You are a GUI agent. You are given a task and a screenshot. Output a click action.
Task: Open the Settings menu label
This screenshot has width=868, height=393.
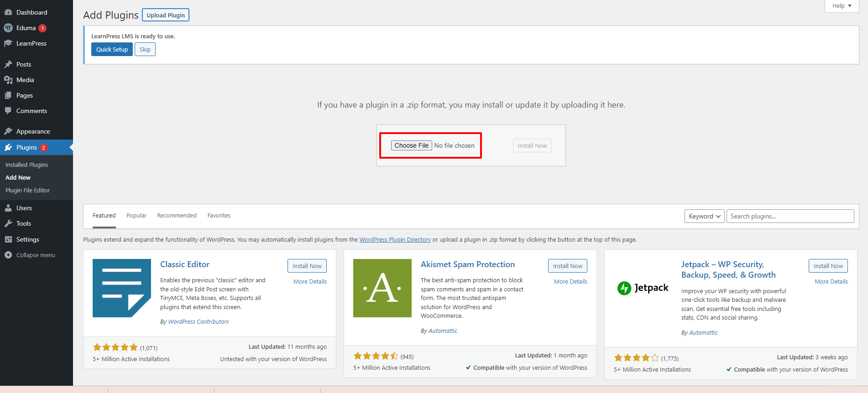28,239
